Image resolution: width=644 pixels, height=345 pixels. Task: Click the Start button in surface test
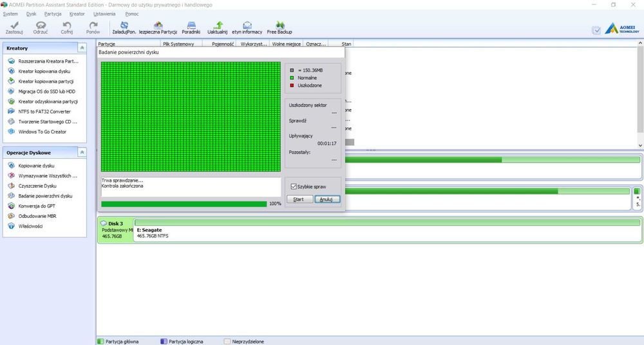point(299,199)
